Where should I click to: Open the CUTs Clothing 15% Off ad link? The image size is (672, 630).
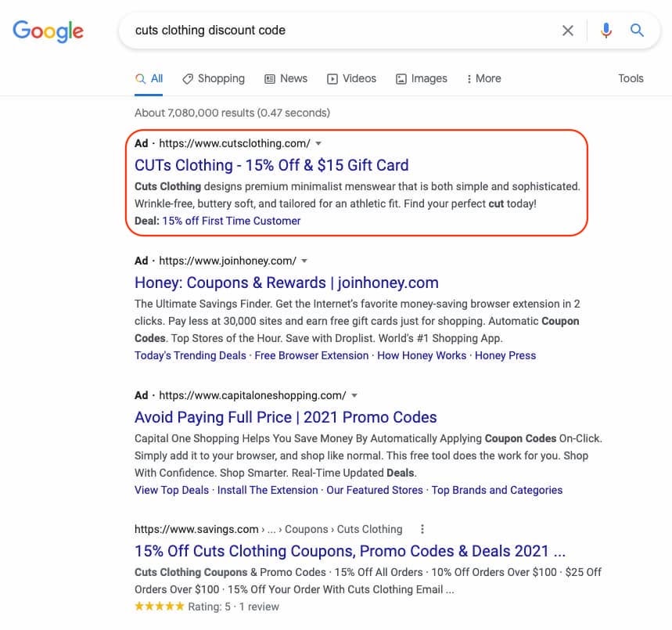point(271,165)
